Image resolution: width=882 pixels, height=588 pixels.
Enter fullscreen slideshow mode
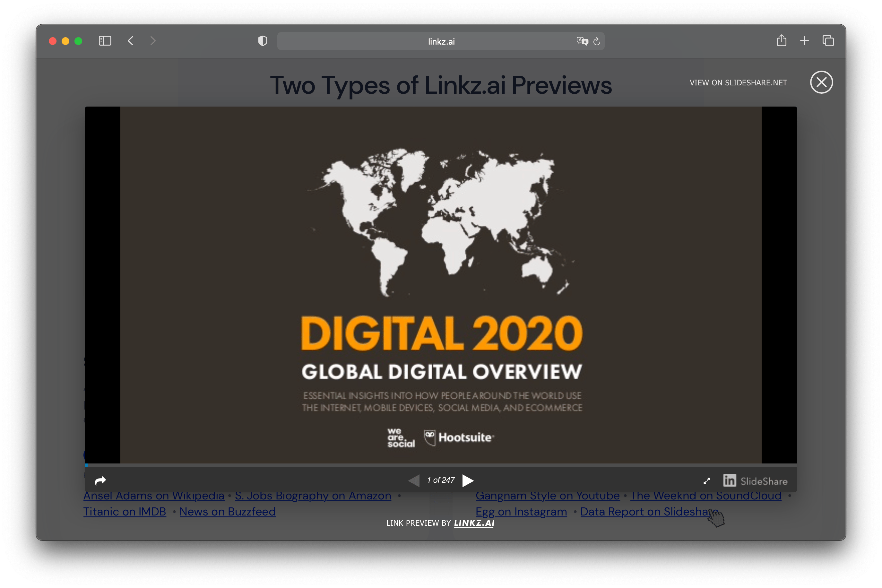click(706, 481)
